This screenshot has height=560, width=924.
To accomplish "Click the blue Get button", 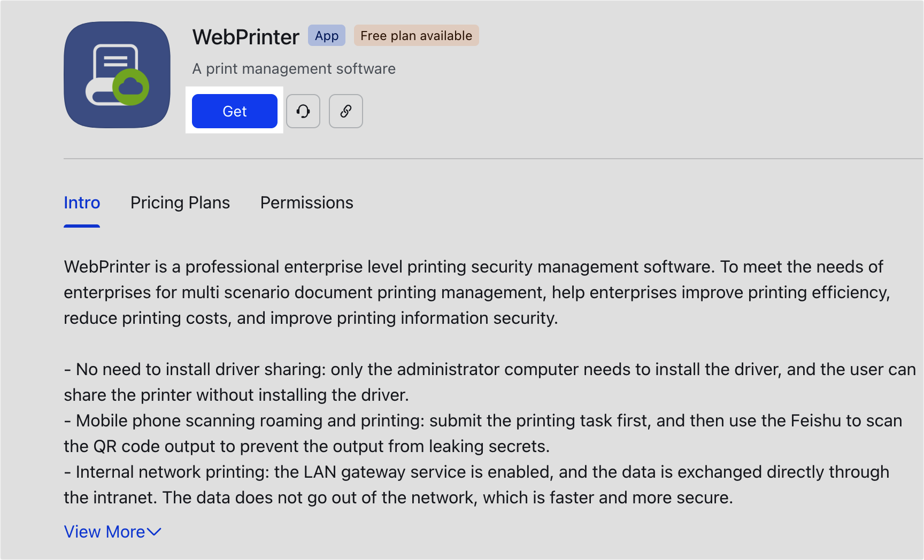I will (x=234, y=111).
